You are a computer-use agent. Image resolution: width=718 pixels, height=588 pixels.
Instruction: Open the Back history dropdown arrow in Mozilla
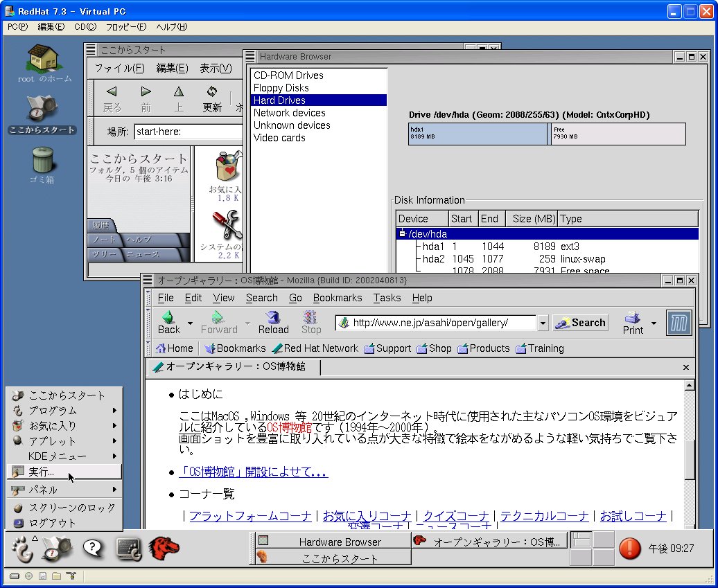190,323
